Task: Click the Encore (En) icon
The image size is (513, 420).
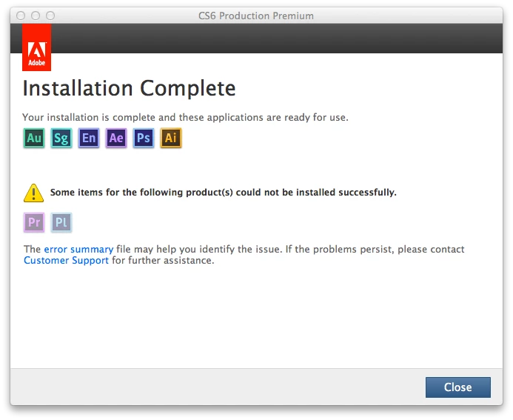Action: [89, 138]
